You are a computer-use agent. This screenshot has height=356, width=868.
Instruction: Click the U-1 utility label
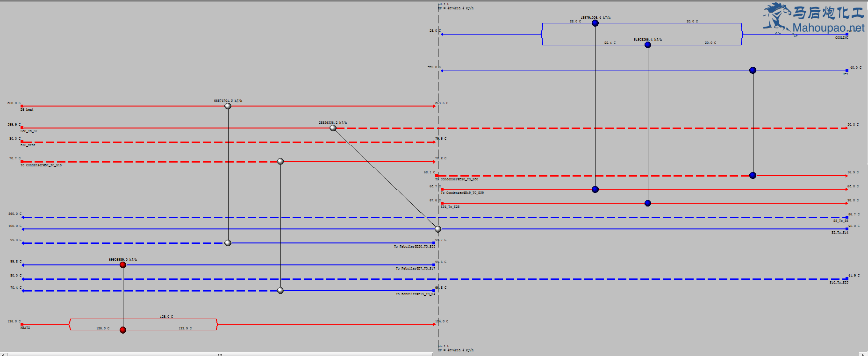[x=845, y=74]
